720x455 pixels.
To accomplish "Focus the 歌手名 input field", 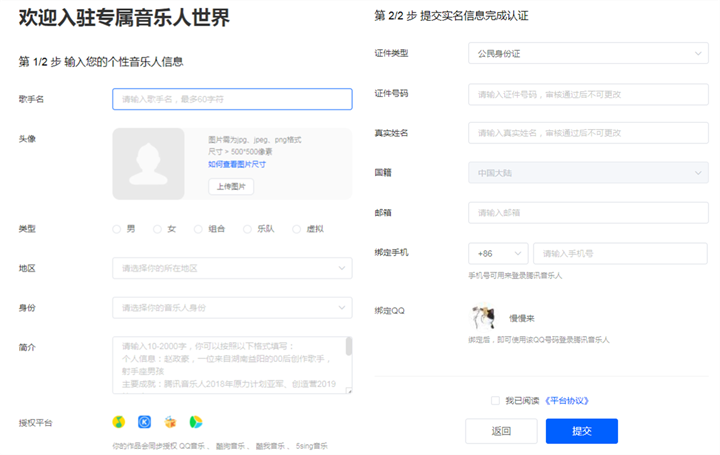I will click(232, 99).
